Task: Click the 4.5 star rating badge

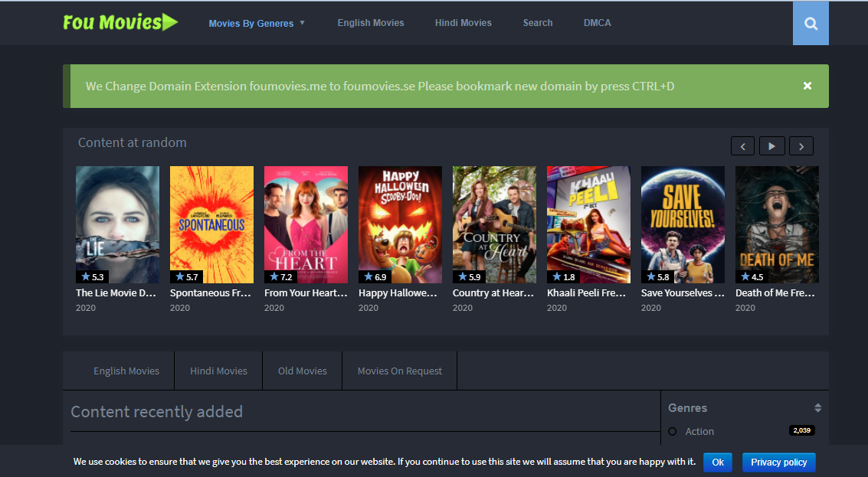Action: pos(752,276)
